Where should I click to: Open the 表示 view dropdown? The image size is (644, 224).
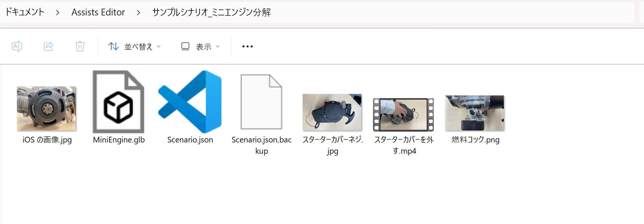[x=200, y=46]
